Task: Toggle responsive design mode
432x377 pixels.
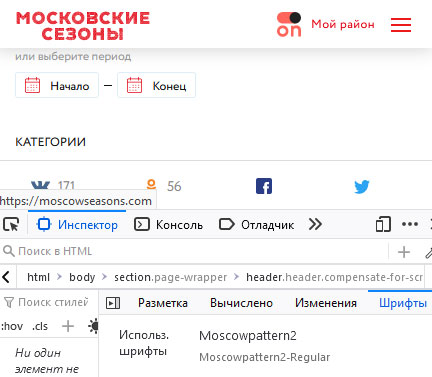Action: (x=383, y=224)
